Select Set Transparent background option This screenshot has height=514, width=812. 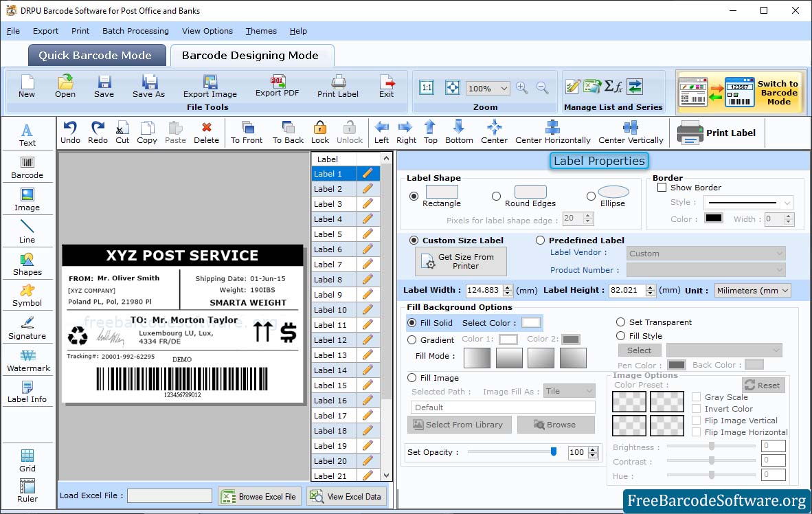(x=620, y=322)
